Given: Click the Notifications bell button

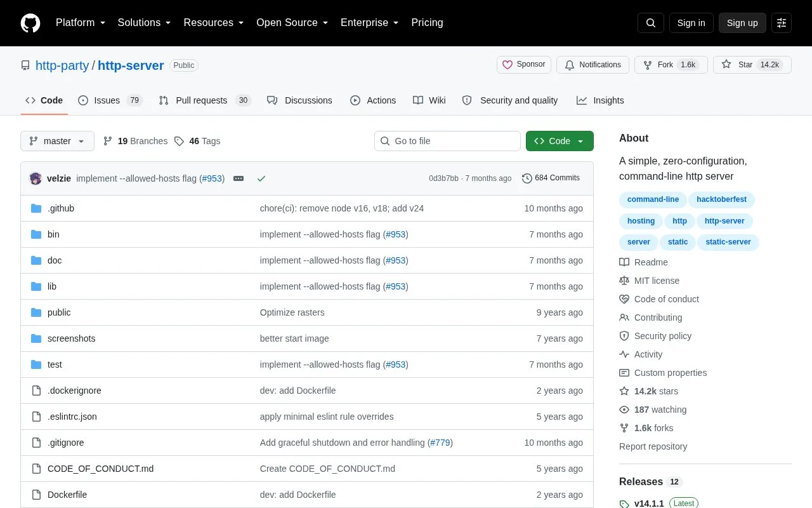Looking at the screenshot, I should tap(593, 65).
